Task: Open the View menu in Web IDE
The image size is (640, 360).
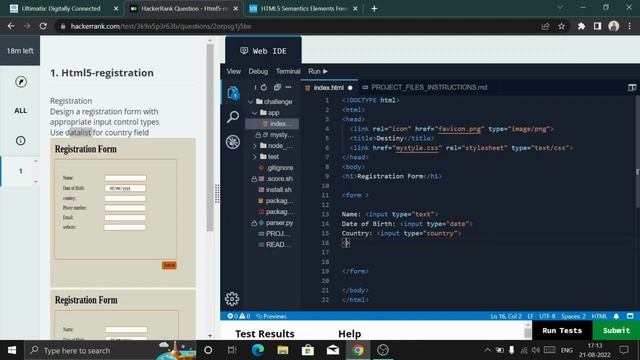Action: (233, 71)
